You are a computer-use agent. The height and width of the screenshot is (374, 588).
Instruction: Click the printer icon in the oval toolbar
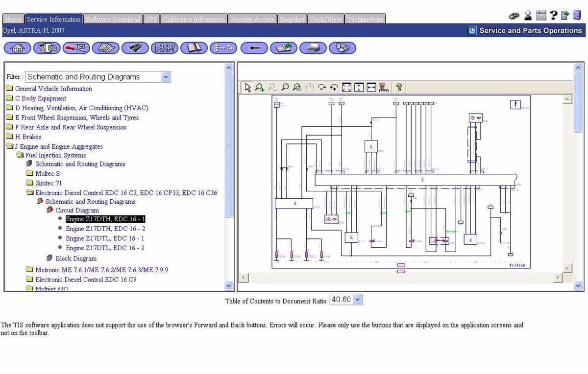[313, 47]
